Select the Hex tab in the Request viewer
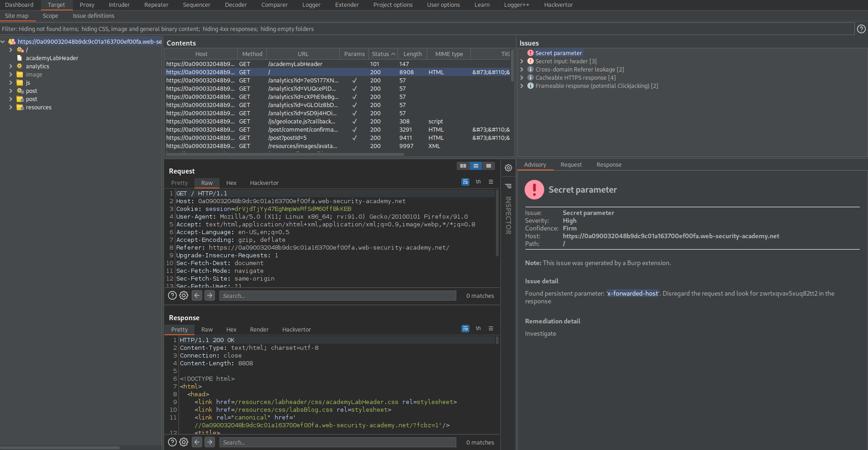This screenshot has width=868, height=450. point(231,183)
